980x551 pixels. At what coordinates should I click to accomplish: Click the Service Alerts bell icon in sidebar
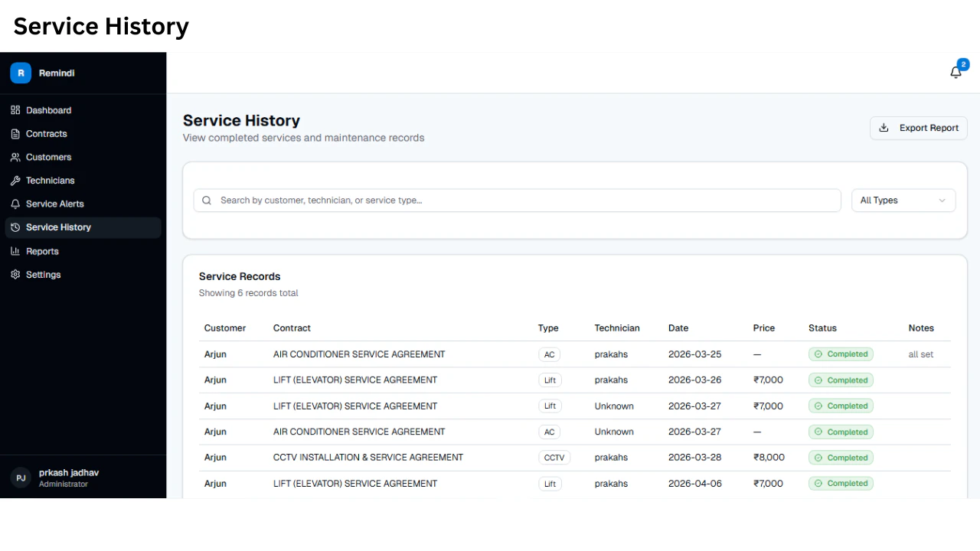pos(15,204)
